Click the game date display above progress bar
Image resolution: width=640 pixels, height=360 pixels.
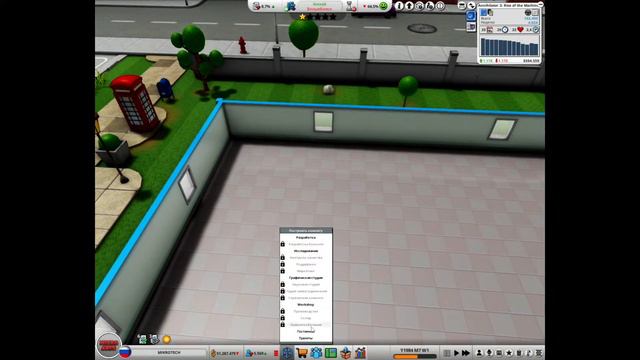(x=414, y=351)
